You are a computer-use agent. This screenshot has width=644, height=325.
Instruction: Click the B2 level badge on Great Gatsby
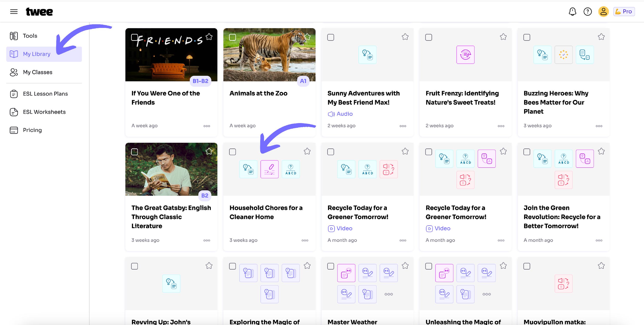point(205,196)
